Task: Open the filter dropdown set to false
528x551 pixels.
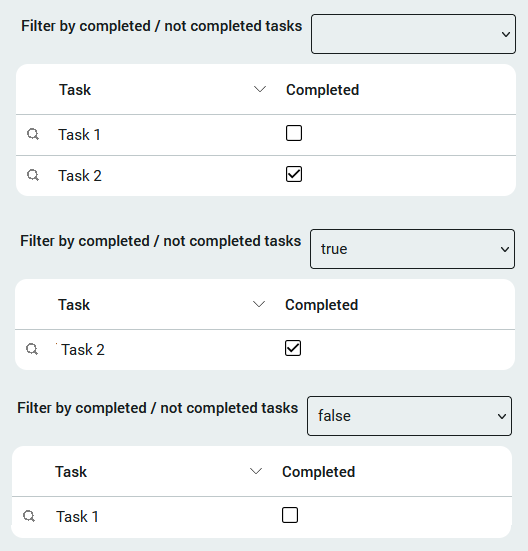Action: (x=410, y=416)
